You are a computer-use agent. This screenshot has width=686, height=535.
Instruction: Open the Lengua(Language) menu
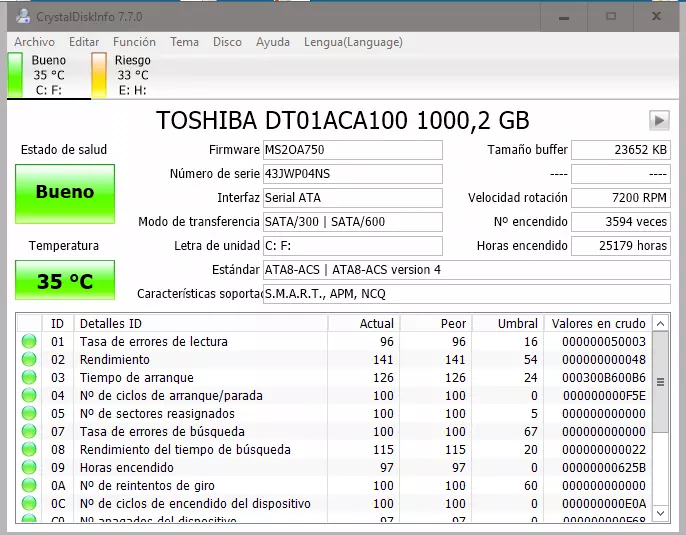[x=353, y=42]
